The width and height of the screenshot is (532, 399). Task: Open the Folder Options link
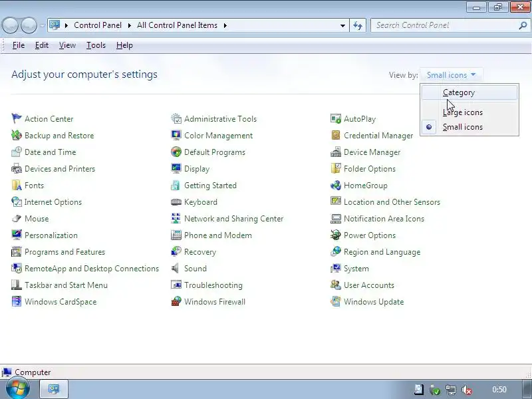click(x=370, y=169)
